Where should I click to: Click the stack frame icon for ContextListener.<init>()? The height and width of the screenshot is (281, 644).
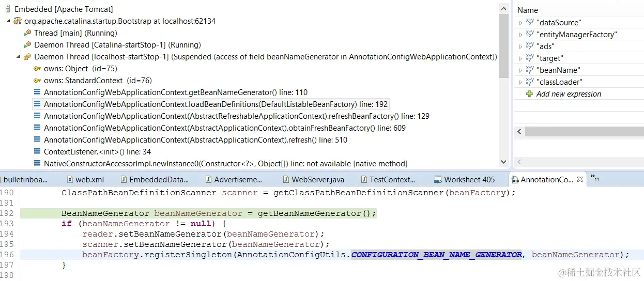coord(37,152)
